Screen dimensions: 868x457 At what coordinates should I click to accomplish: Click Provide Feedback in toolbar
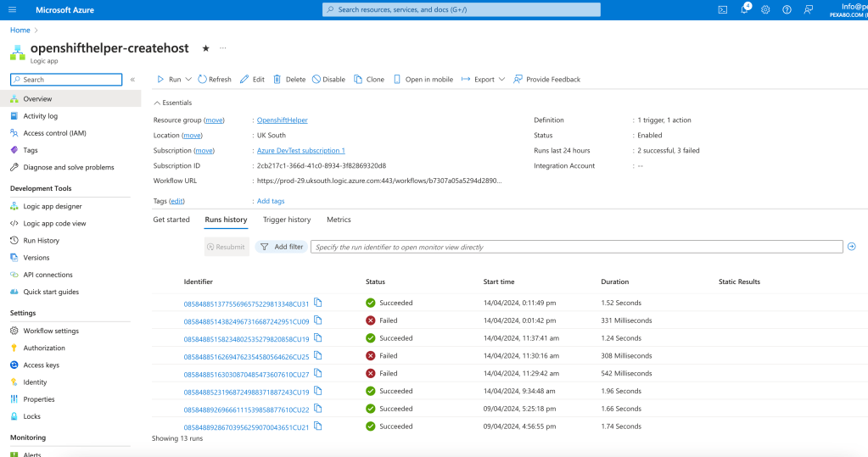point(547,80)
